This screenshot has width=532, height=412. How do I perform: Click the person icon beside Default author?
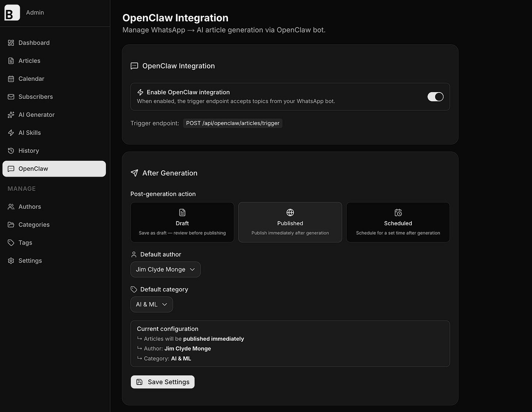pyautogui.click(x=134, y=254)
